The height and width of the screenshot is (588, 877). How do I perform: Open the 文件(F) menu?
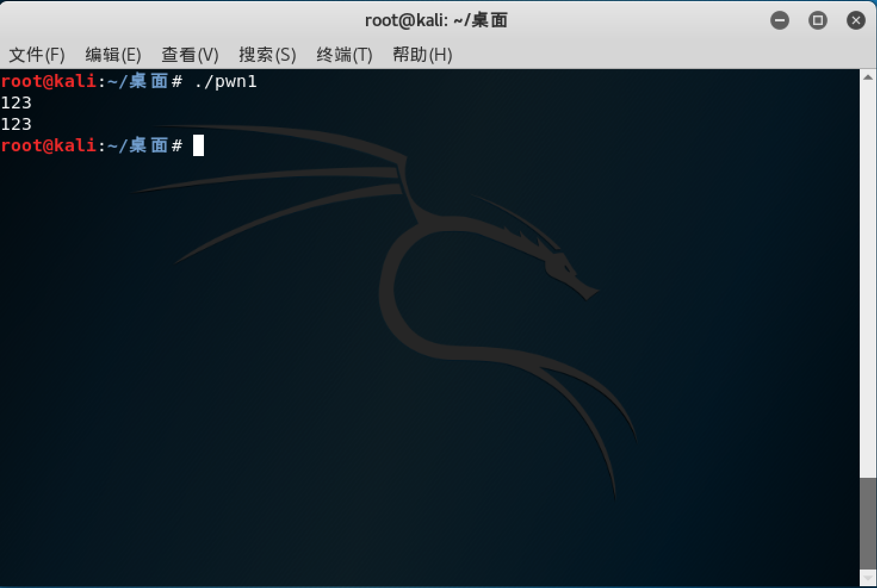pyautogui.click(x=36, y=55)
